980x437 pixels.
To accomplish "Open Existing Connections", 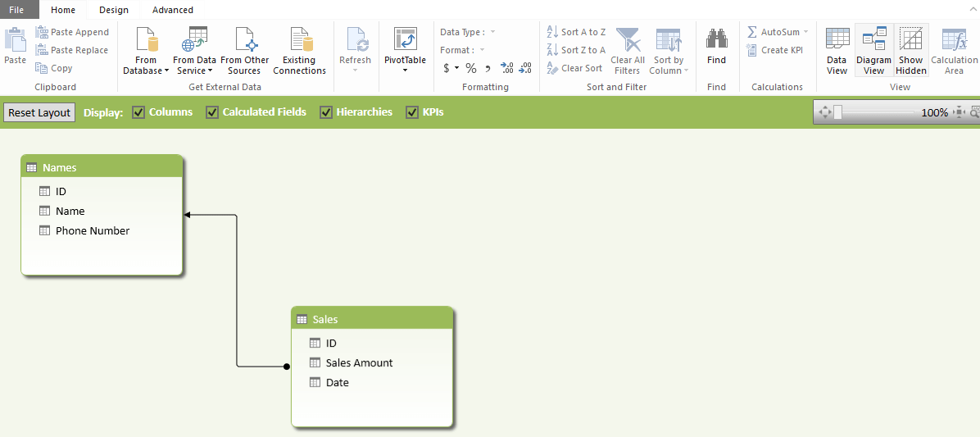I will click(x=299, y=52).
